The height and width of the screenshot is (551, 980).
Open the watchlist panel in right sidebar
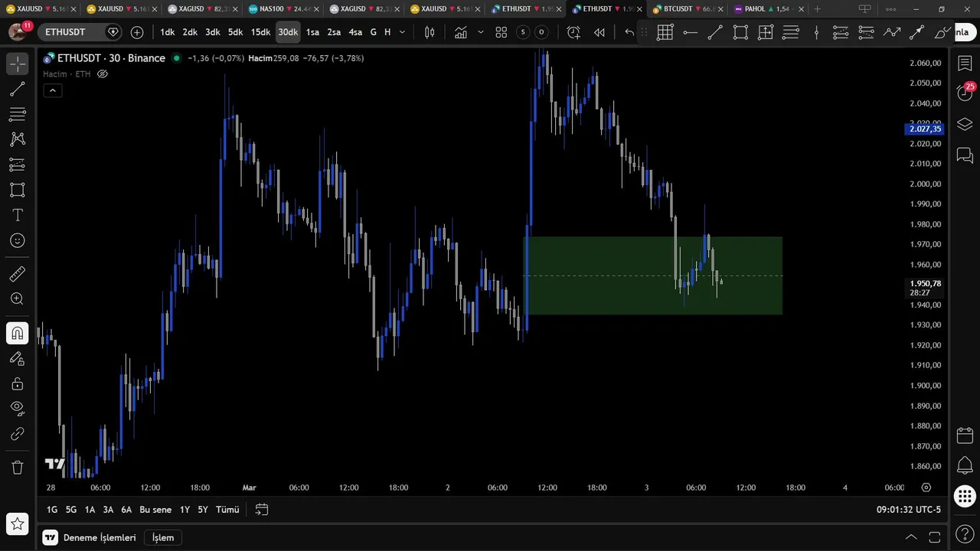965,64
